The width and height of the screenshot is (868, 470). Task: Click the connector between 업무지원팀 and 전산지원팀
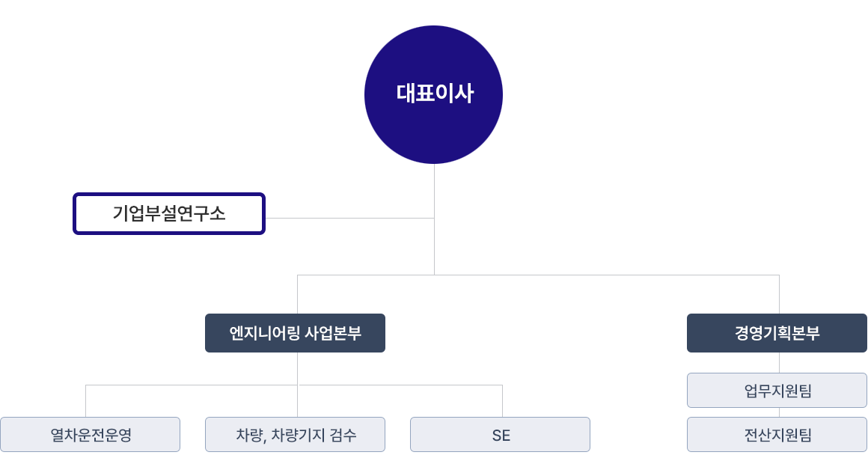tap(779, 412)
